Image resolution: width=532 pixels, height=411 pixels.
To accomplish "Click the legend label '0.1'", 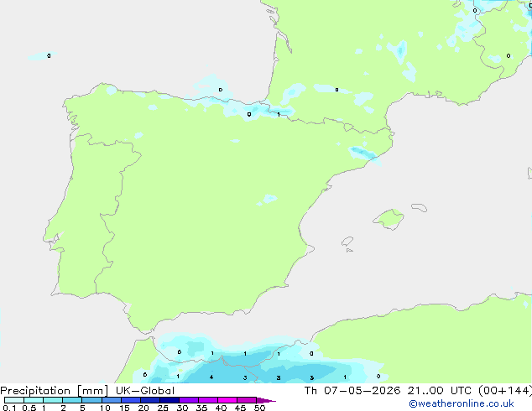I will click(x=9, y=408).
